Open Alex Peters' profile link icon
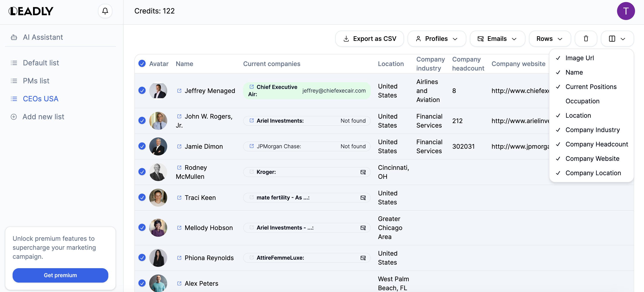Image resolution: width=644 pixels, height=292 pixels. [179, 283]
